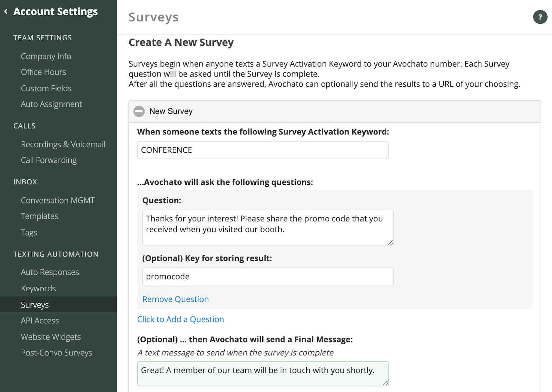Image resolution: width=552 pixels, height=392 pixels.
Task: Navigate back using the left chevron arrow
Action: coord(6,11)
